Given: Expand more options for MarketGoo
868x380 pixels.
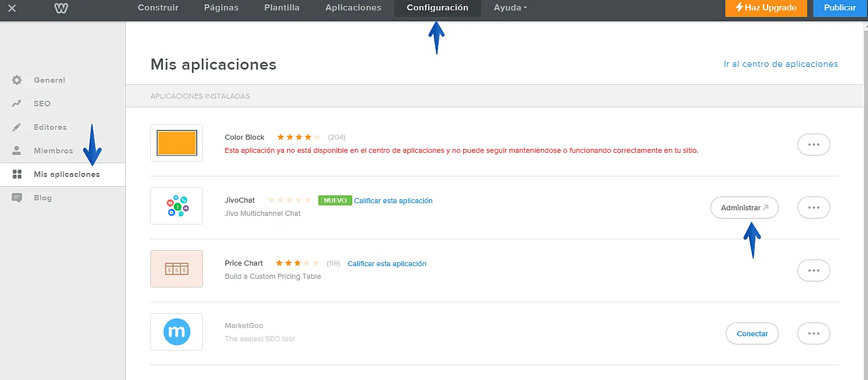Looking at the screenshot, I should point(813,333).
